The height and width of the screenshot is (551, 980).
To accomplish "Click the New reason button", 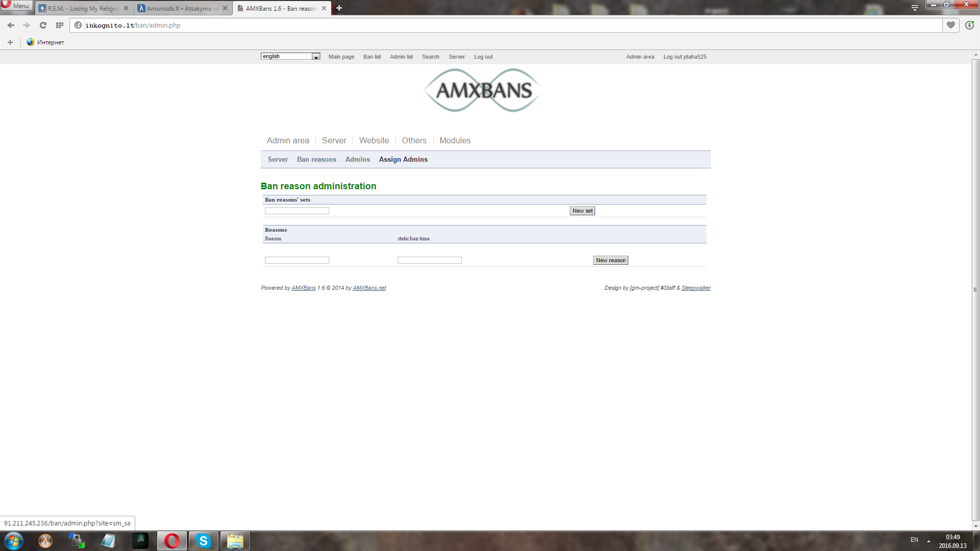I will point(610,260).
